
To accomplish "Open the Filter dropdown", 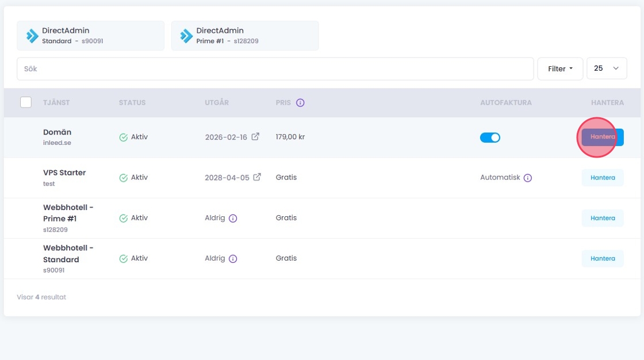I will pos(560,68).
